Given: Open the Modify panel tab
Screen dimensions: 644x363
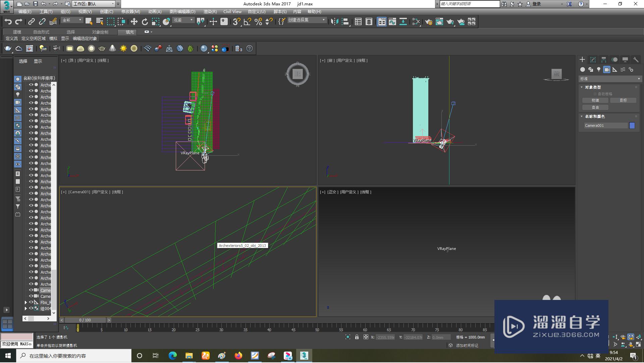Looking at the screenshot, I should (593, 59).
